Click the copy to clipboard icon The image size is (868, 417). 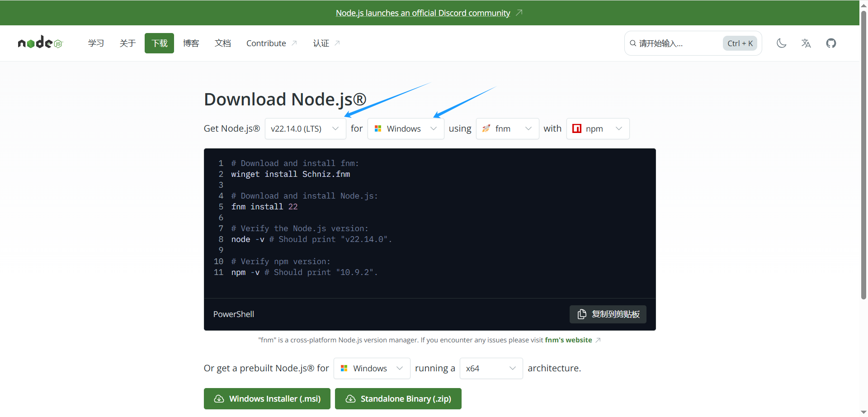tap(582, 314)
